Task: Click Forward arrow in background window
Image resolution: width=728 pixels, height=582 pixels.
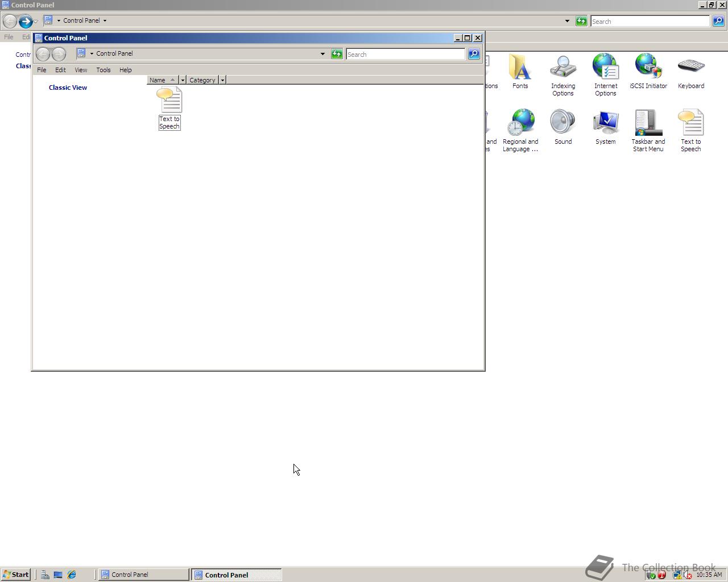Action: [26, 21]
